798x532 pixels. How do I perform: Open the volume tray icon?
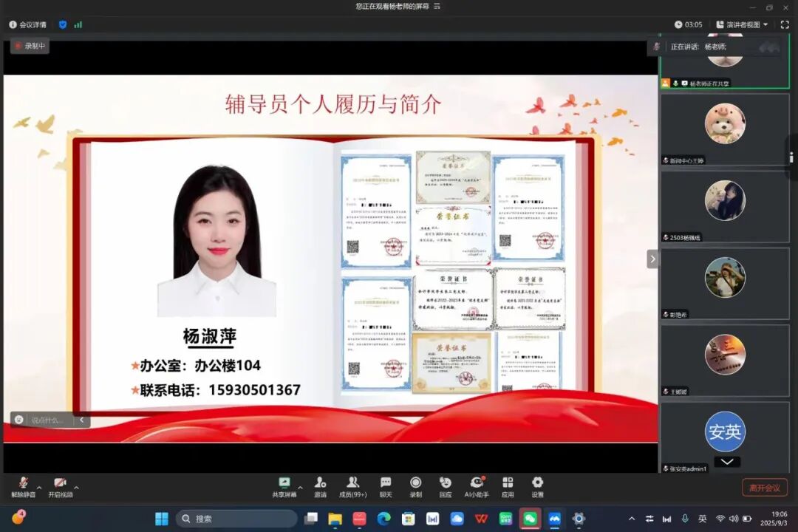pyautogui.click(x=734, y=519)
